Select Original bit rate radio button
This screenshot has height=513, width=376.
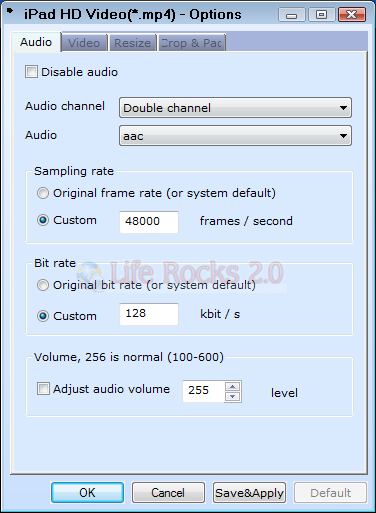click(43, 285)
